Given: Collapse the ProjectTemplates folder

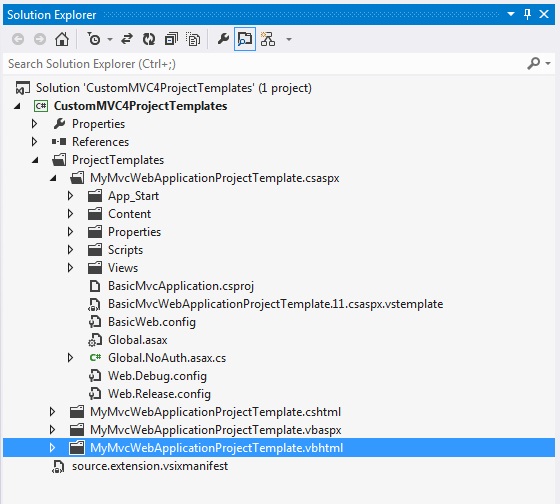Looking at the screenshot, I should [35, 160].
